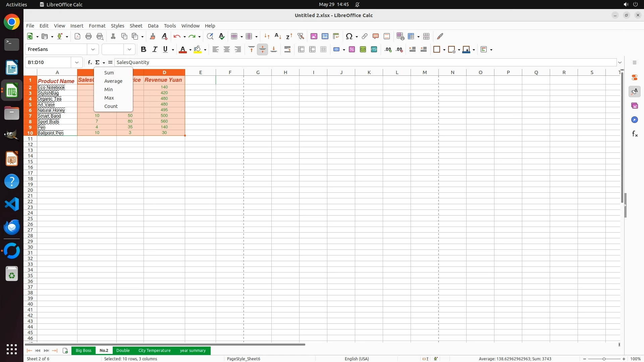
Task: Toggle Italic formatting
Action: tap(155, 50)
